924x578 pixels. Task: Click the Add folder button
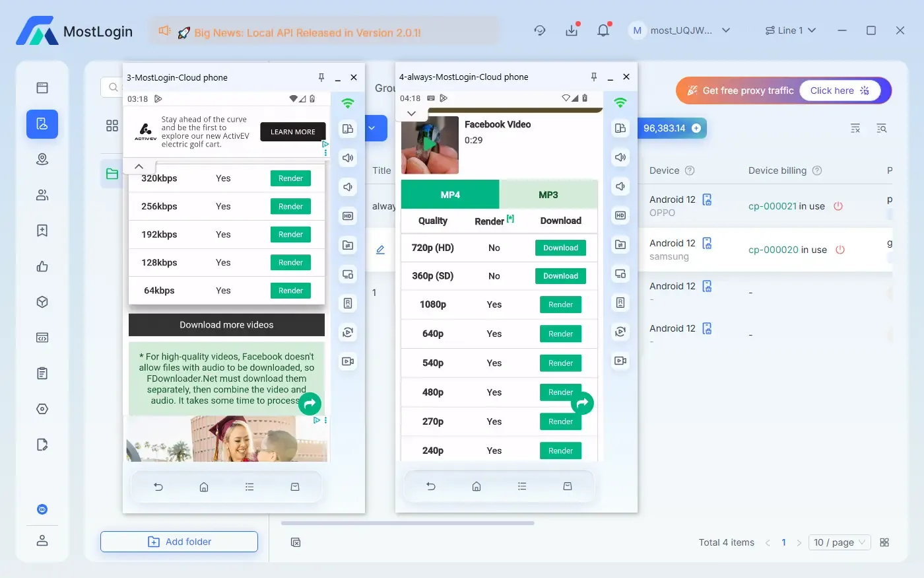tap(179, 542)
